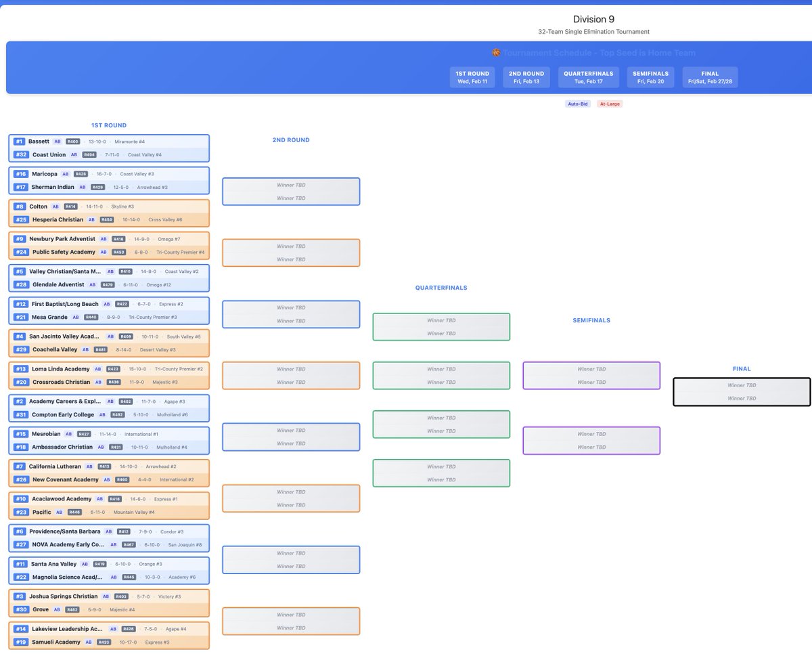Select the Compton Early College team name
The width and height of the screenshot is (812, 654).
pos(63,414)
